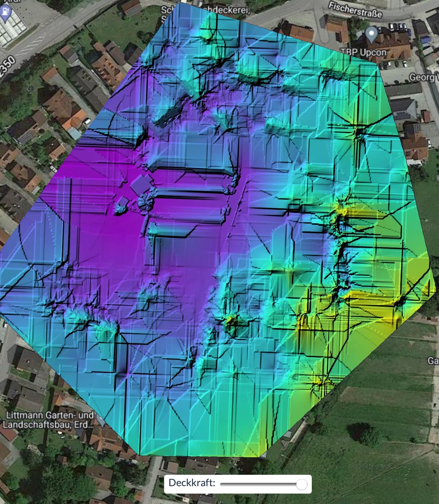The image size is (439, 504).
Task: Click the Deckkraft slider handle
Action: click(302, 484)
